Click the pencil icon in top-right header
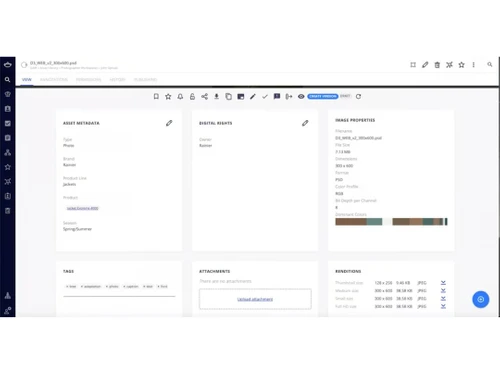This screenshot has width=500, height=375. [x=425, y=65]
